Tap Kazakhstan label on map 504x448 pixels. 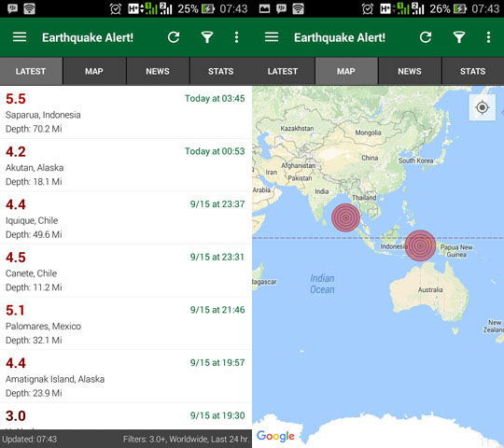pyautogui.click(x=297, y=128)
